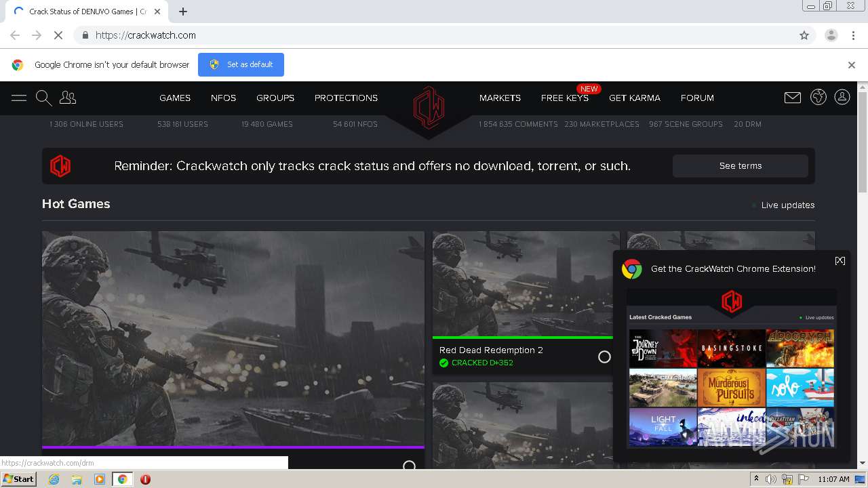Click Get the CrackWatch Chrome Extension text
The height and width of the screenshot is (488, 868).
(733, 269)
